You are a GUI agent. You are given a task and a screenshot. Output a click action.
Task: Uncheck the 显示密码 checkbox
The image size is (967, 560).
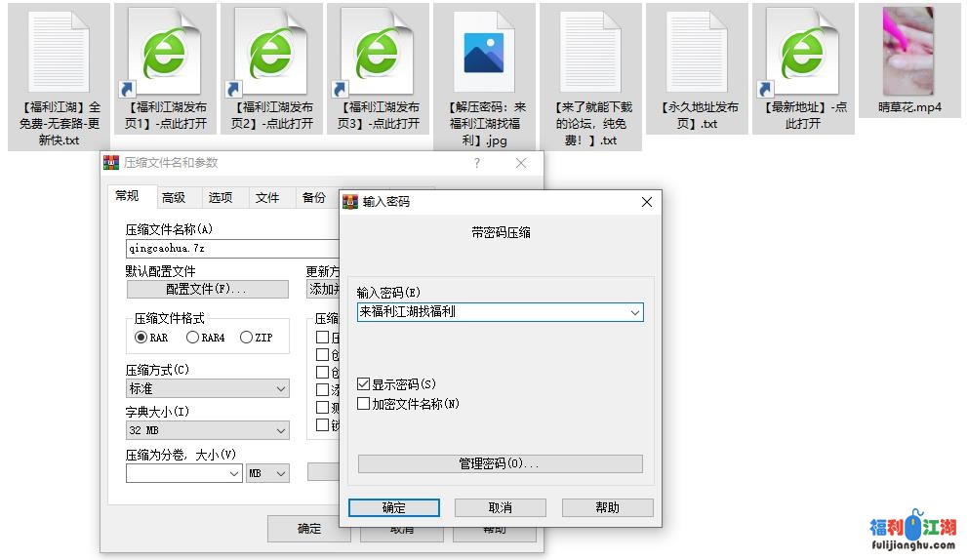364,385
